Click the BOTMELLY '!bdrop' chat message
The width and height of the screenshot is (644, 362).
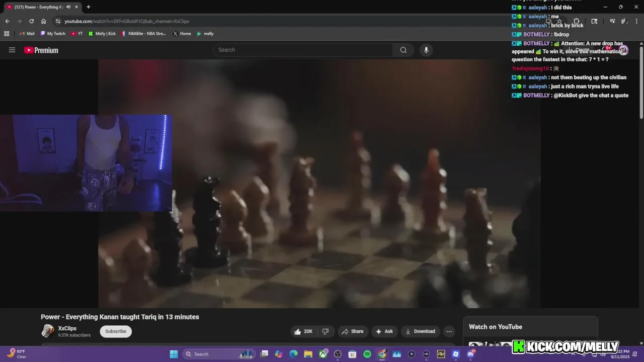540,34
